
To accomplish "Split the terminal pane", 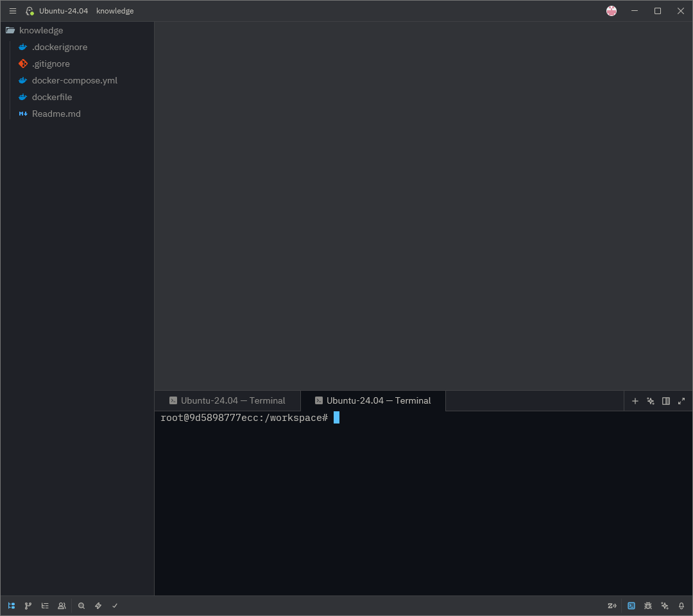I will point(666,401).
